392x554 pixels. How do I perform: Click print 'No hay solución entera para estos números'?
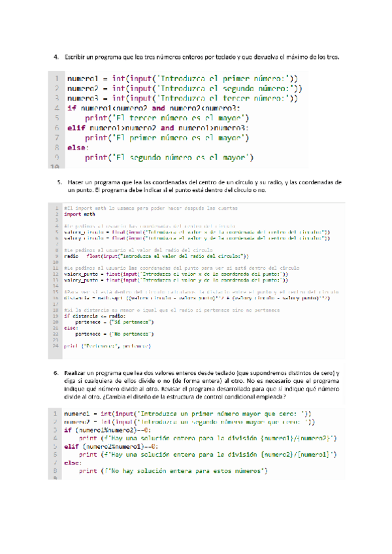[173, 471]
